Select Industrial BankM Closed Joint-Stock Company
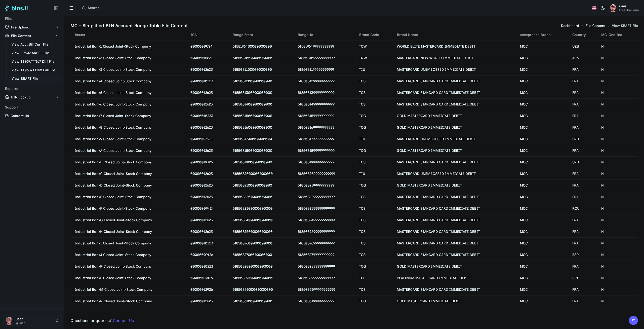This screenshot has width=644, height=329. point(113,289)
